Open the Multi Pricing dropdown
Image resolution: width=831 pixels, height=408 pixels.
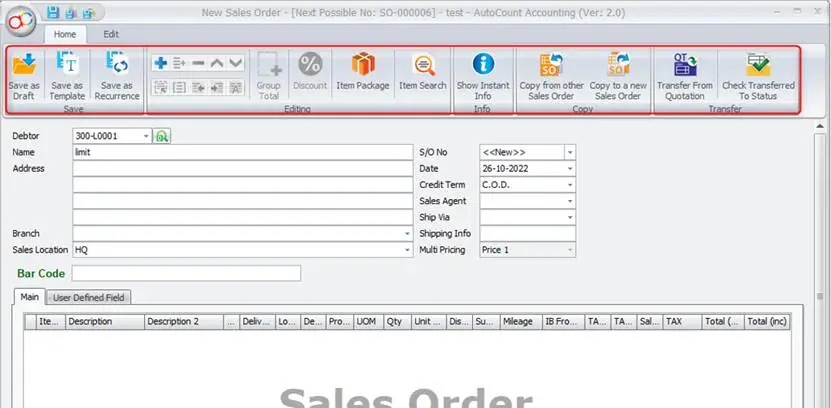[569, 250]
